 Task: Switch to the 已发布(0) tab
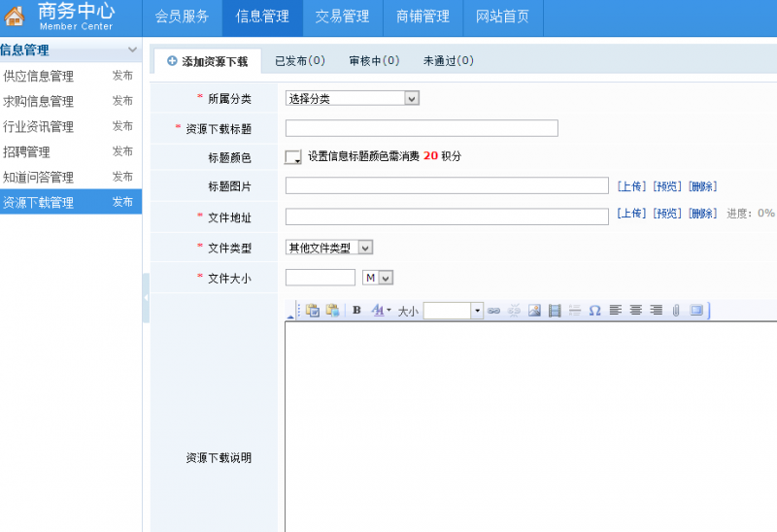(x=299, y=61)
